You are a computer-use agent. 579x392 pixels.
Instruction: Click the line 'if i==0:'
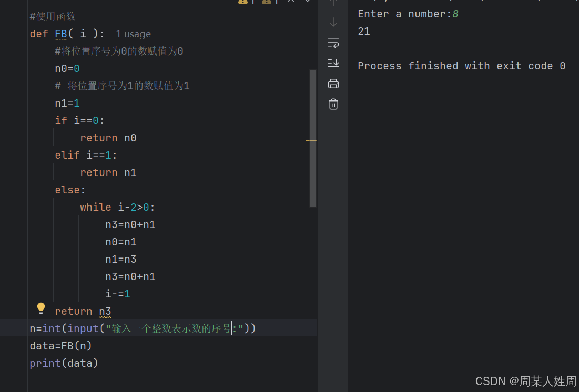coord(80,121)
